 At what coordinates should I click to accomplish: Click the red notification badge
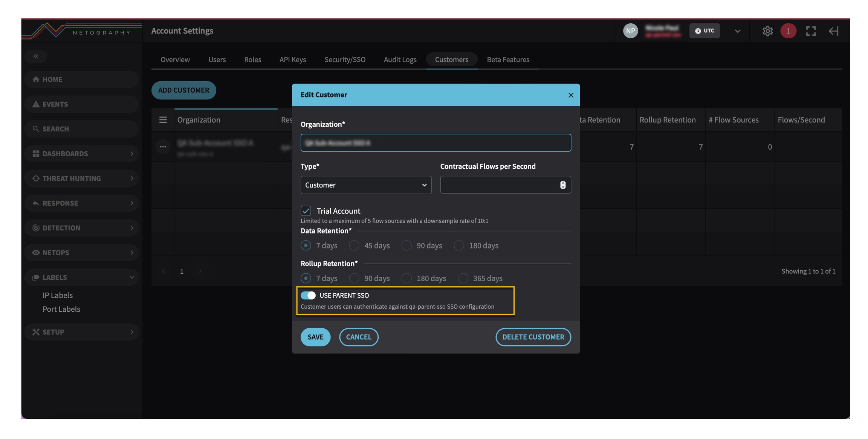pos(788,31)
